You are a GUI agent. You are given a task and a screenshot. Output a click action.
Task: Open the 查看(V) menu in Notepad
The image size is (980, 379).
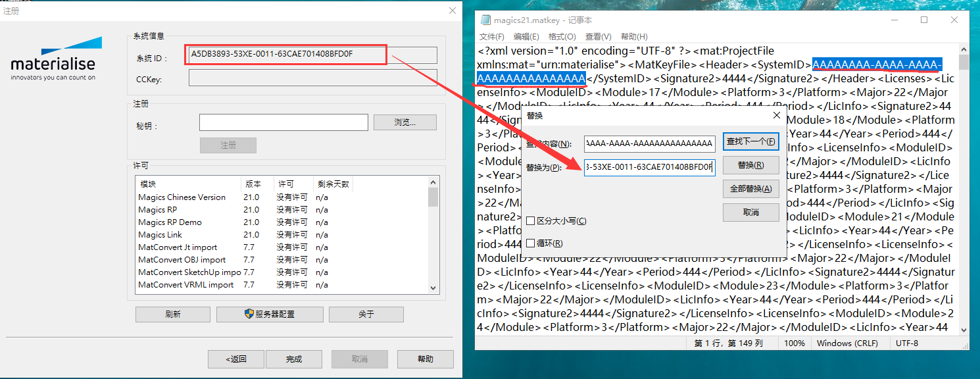(x=598, y=37)
